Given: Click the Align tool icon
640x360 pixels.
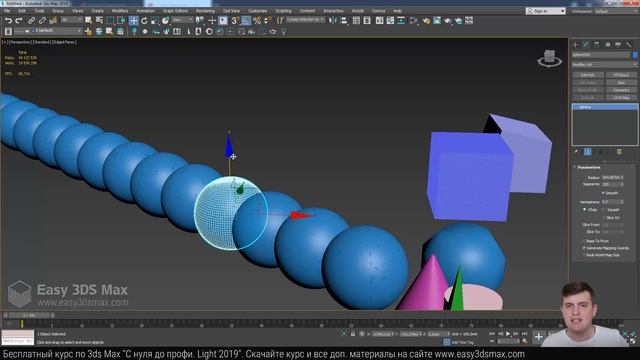Looking at the screenshot, I should [344, 20].
